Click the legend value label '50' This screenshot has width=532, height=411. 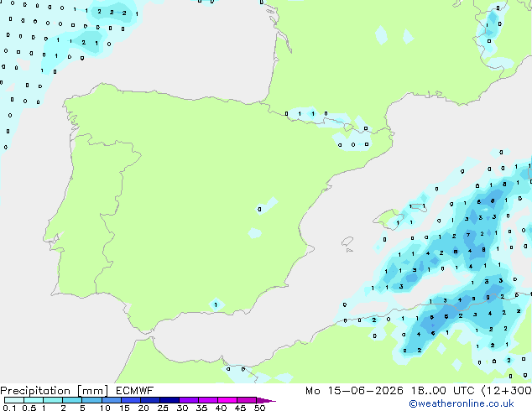[x=259, y=408]
